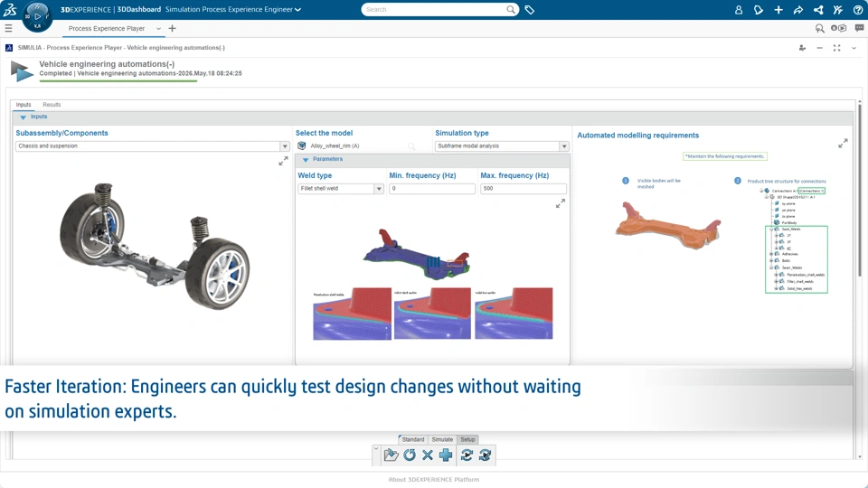The image size is (868, 488).
Task: Expand the subassembly image with the arrows icon
Action: point(283,161)
